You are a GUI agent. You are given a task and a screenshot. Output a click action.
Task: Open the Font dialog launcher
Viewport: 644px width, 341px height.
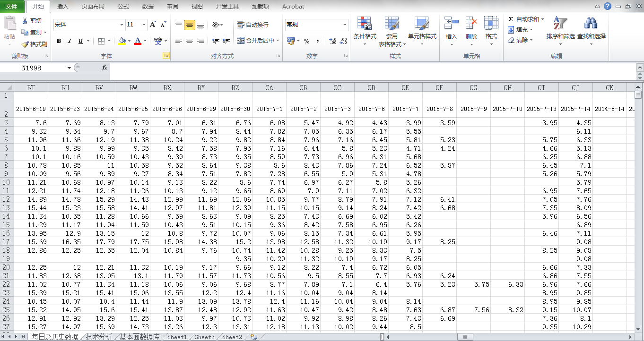(166, 56)
